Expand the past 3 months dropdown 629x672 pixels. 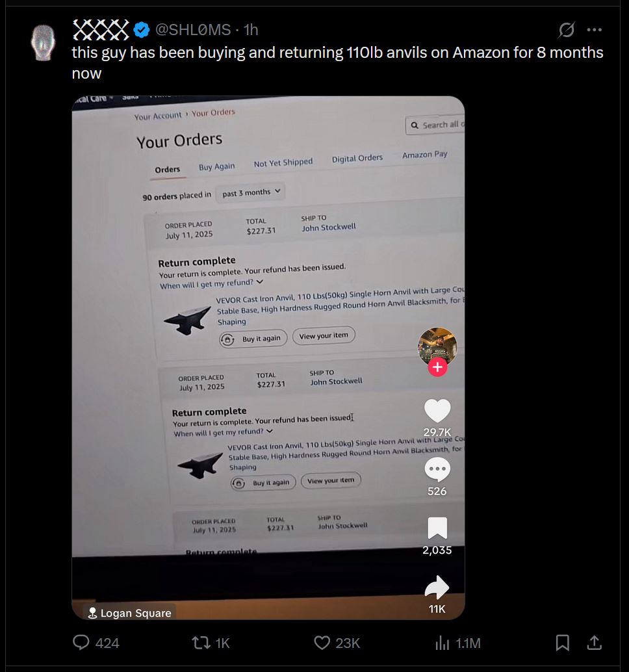click(251, 192)
